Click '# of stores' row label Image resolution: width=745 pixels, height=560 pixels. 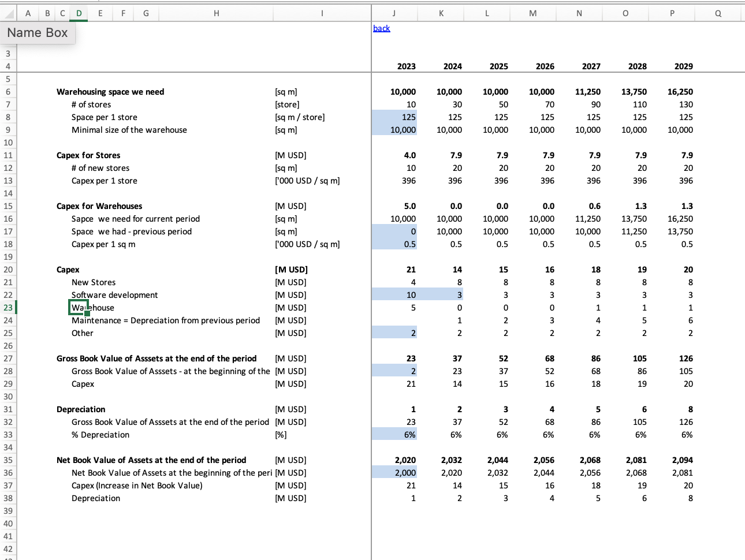pyautogui.click(x=91, y=104)
